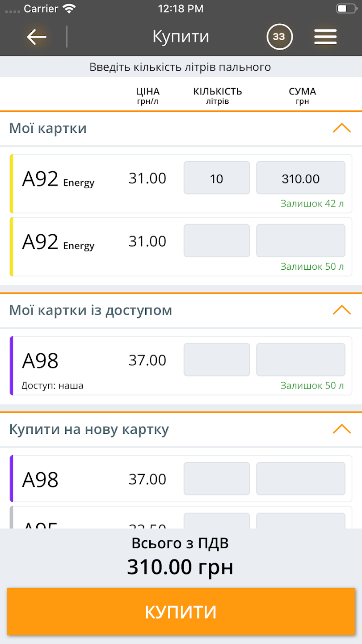Collapse Мої картки із доступом section
The height and width of the screenshot is (644, 362).
pyautogui.click(x=342, y=310)
